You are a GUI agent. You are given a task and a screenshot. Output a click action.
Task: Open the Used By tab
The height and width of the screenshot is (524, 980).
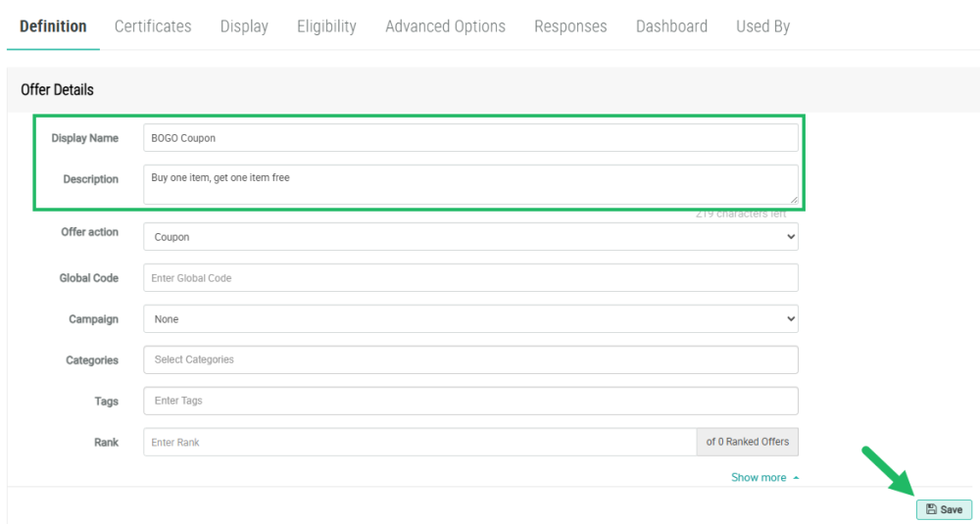click(x=762, y=26)
